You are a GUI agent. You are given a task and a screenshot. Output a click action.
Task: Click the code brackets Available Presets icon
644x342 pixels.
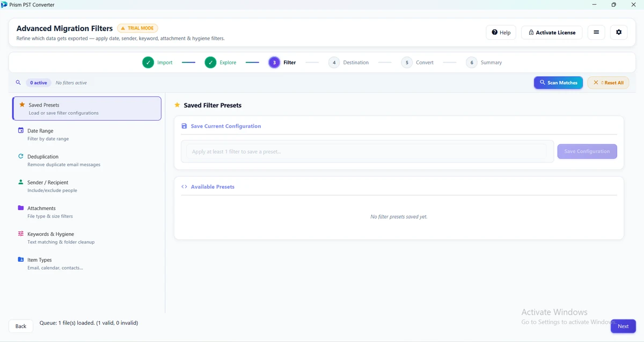[x=184, y=187]
